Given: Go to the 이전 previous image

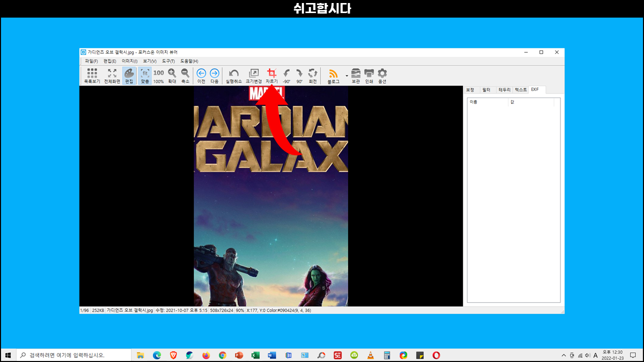Looking at the screenshot, I should coord(201,75).
